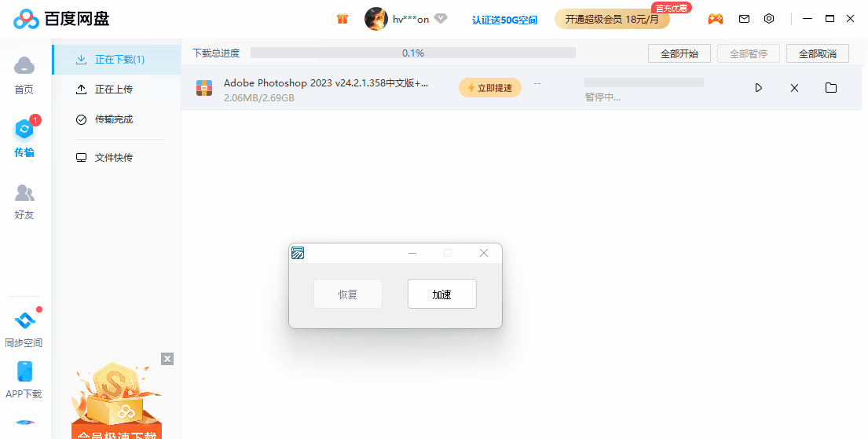This screenshot has width=868, height=439.
Task: Click the 加速 button in dialog
Action: [x=441, y=294]
